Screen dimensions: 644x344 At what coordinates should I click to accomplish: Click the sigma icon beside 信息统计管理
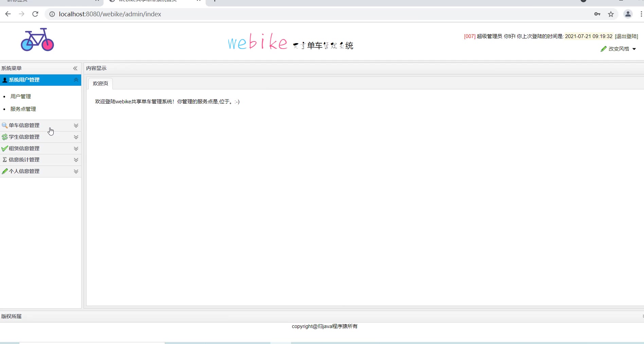pyautogui.click(x=5, y=160)
